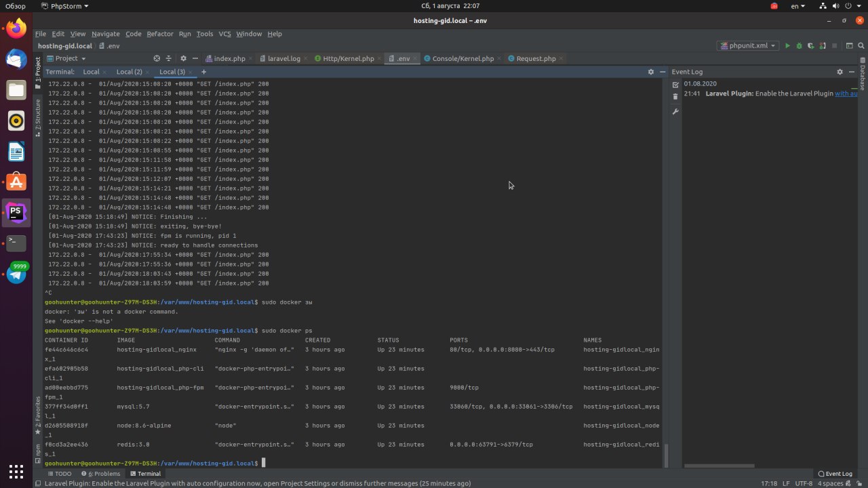This screenshot has width=868, height=488.
Task: Change 4 spaces indent setting
Action: pos(831,483)
